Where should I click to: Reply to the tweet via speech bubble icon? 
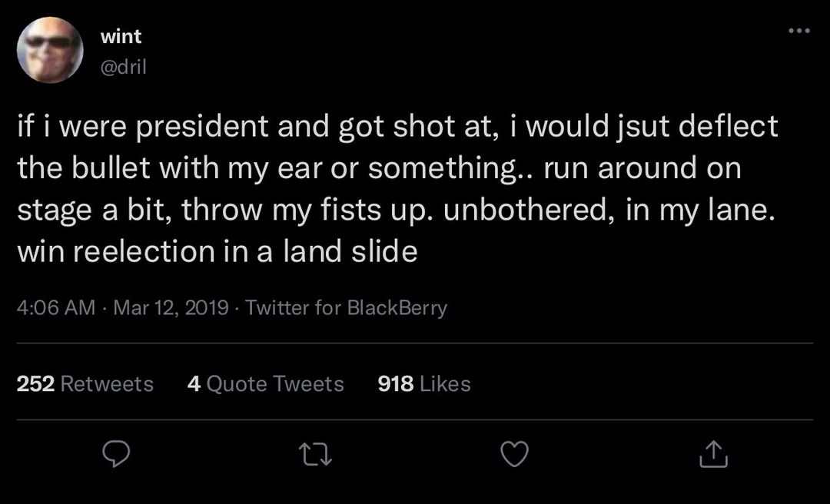tap(115, 455)
